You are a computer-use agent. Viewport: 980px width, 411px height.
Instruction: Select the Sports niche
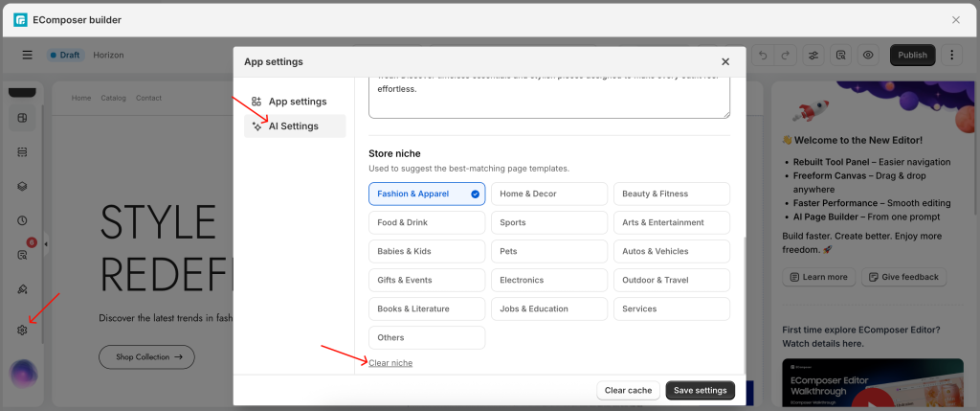pyautogui.click(x=549, y=222)
